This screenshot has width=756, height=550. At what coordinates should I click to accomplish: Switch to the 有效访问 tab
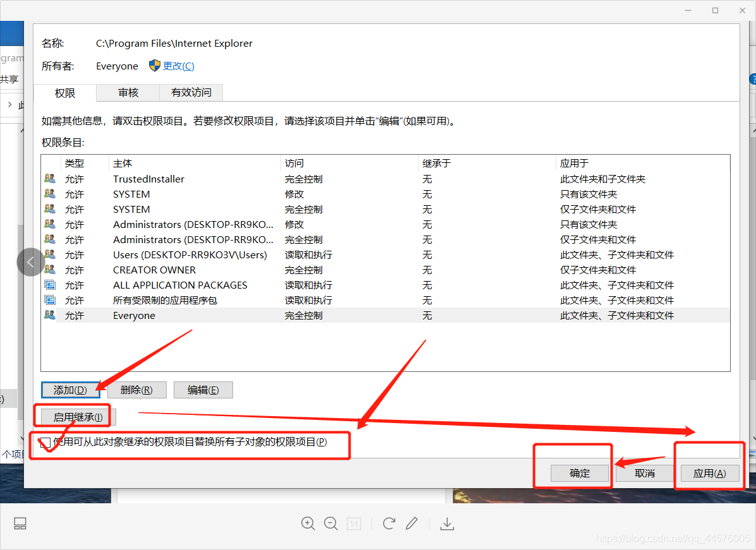[x=191, y=93]
